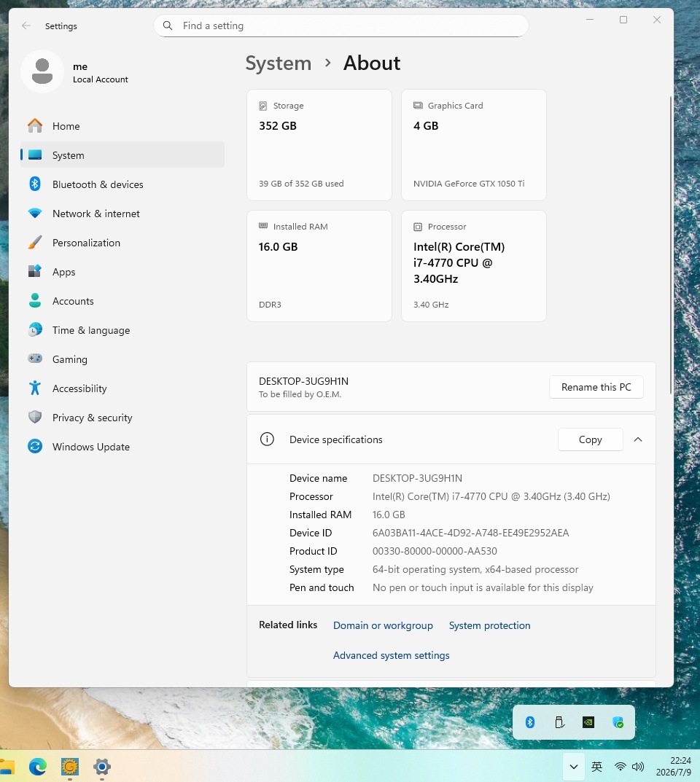Click the Settings gear icon in taskbar
Image resolution: width=700 pixels, height=782 pixels.
pyautogui.click(x=102, y=767)
